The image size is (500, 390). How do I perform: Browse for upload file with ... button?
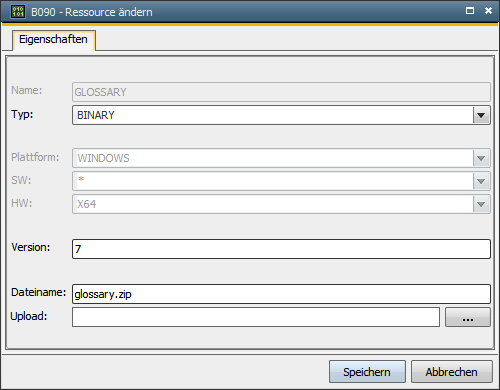[468, 317]
